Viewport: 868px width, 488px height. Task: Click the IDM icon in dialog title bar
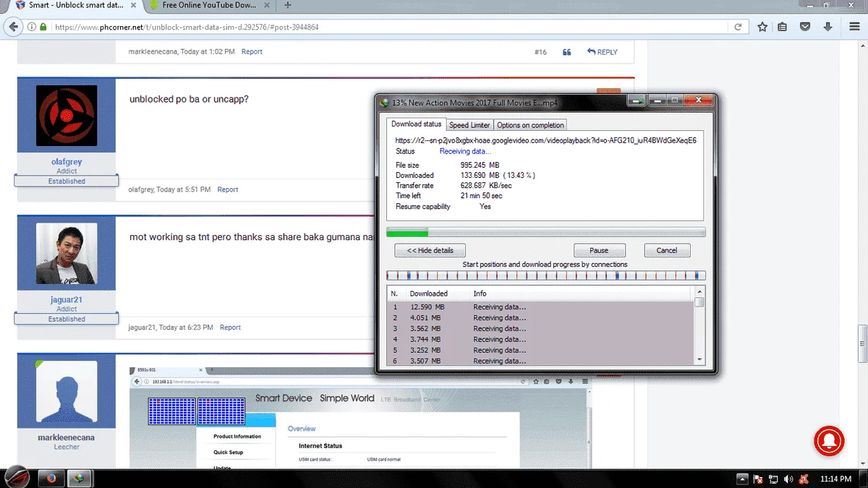pos(385,103)
